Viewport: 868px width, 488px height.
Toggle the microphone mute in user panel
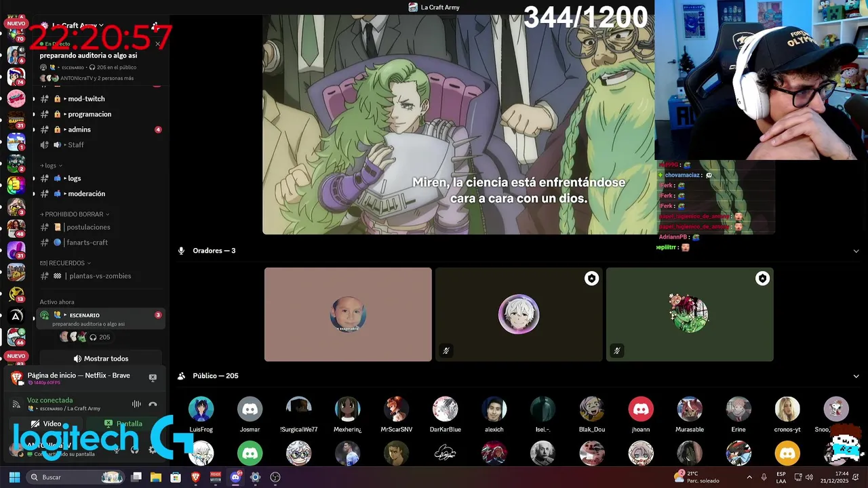click(117, 449)
